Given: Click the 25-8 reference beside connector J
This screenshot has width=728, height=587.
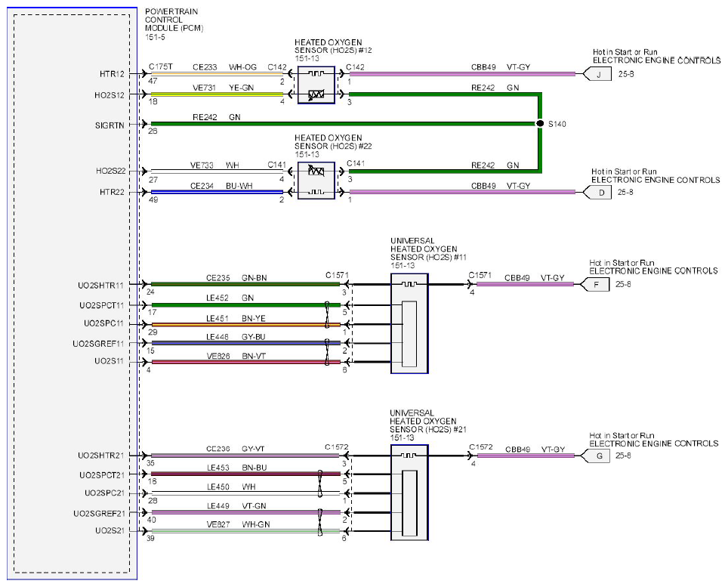Looking at the screenshot, I should point(626,74).
